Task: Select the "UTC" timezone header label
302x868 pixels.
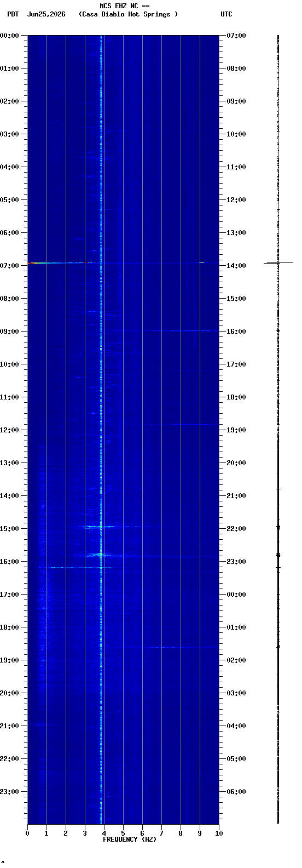Action: tap(226, 14)
